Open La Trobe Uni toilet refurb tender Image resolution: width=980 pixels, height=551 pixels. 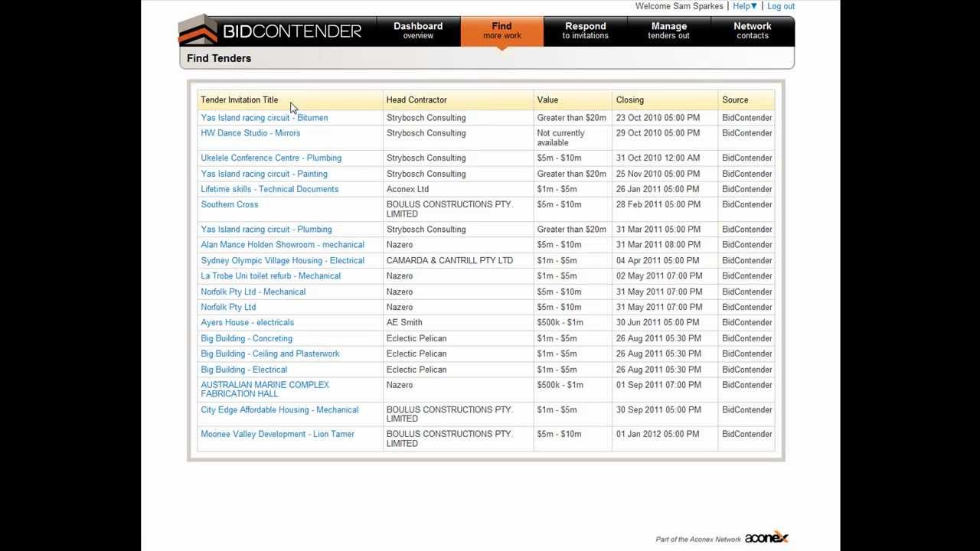click(x=271, y=276)
